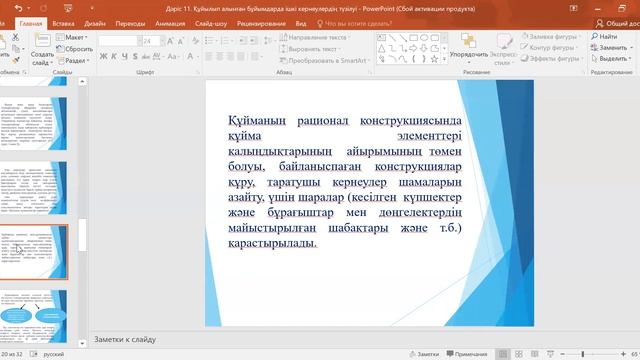Click the zoom in plus icon

[x=623, y=354]
